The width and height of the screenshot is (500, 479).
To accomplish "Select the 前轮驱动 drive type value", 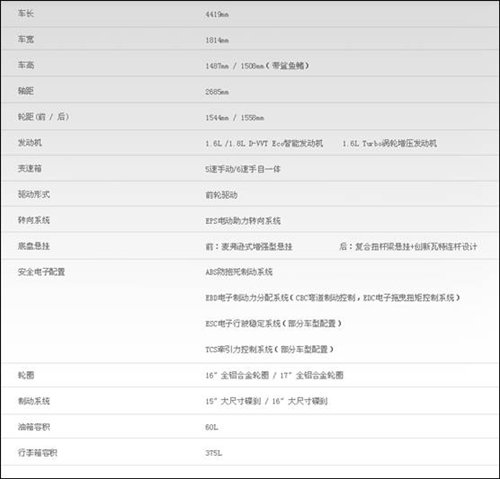I will pyautogui.click(x=221, y=195).
